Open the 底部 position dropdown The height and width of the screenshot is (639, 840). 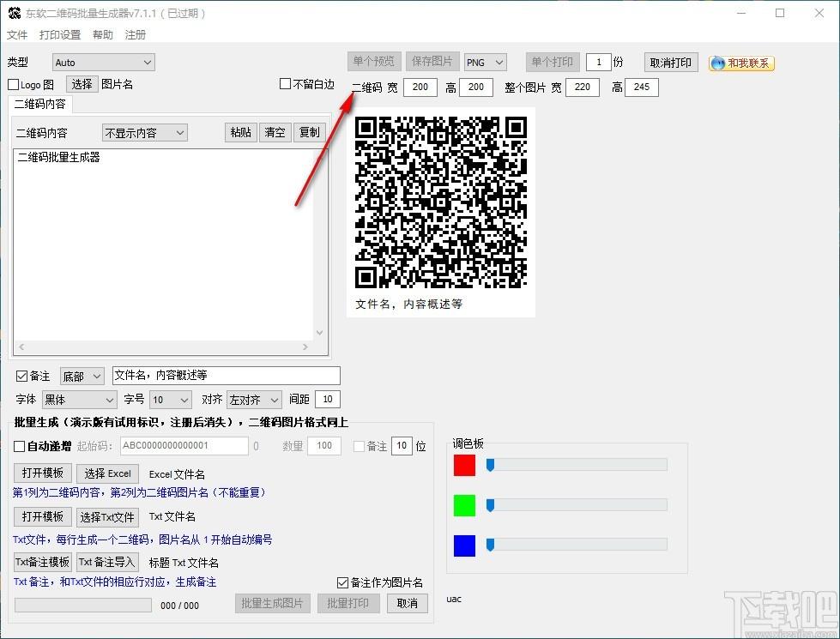point(82,377)
